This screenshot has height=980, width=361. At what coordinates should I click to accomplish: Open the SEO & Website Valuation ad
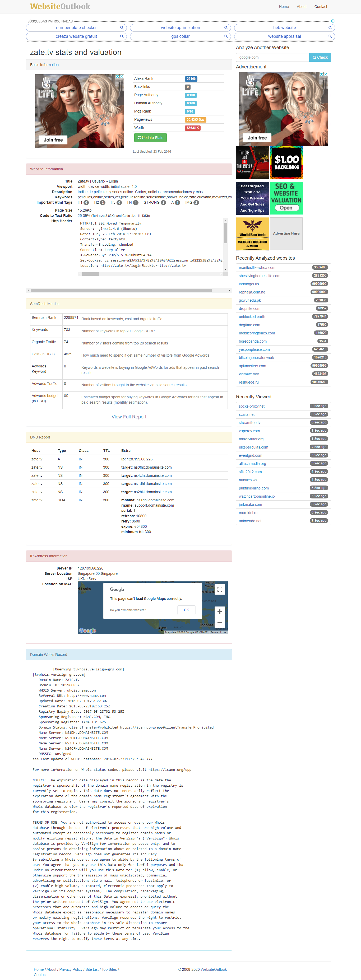[x=286, y=198]
